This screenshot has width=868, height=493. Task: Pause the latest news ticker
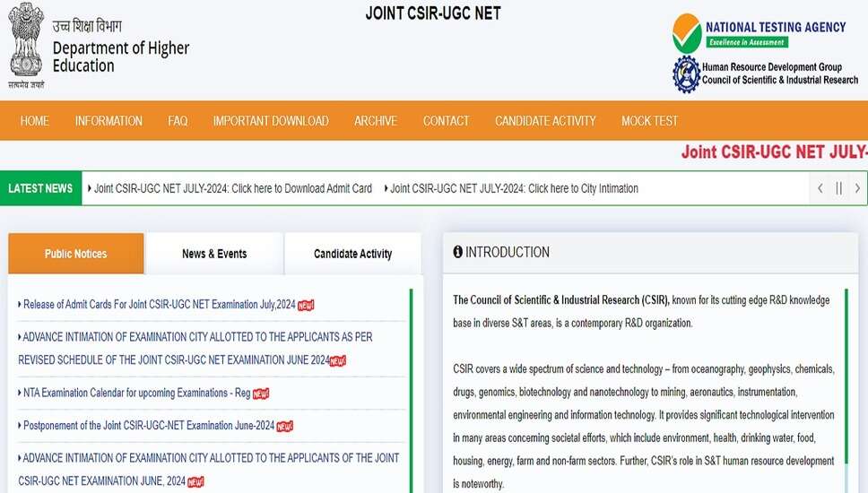click(x=838, y=188)
